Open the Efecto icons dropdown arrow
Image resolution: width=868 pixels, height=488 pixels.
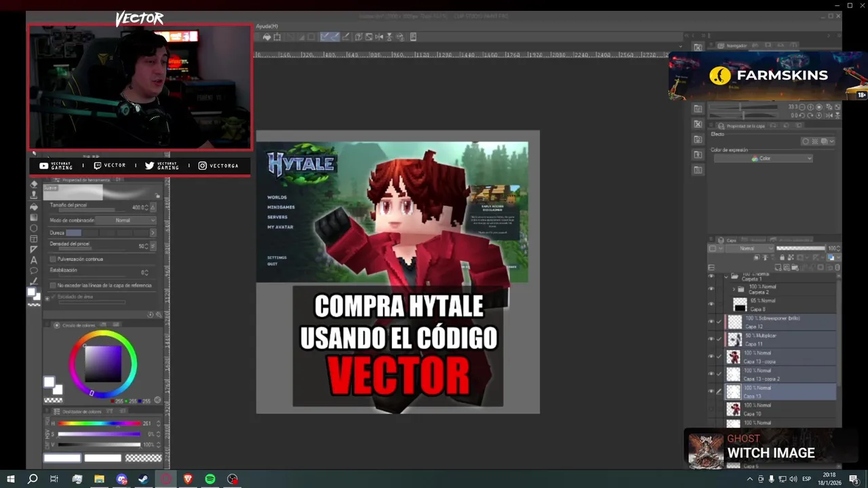pyautogui.click(x=832, y=141)
